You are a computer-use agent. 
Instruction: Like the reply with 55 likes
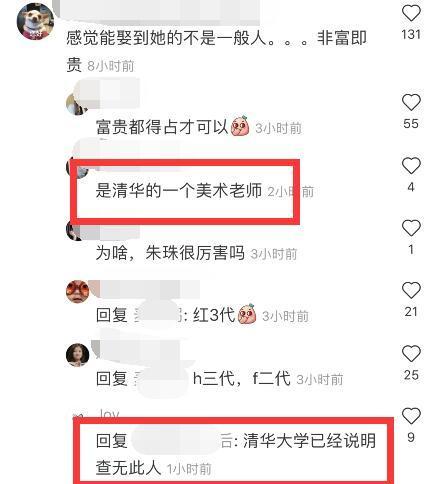pos(411,102)
